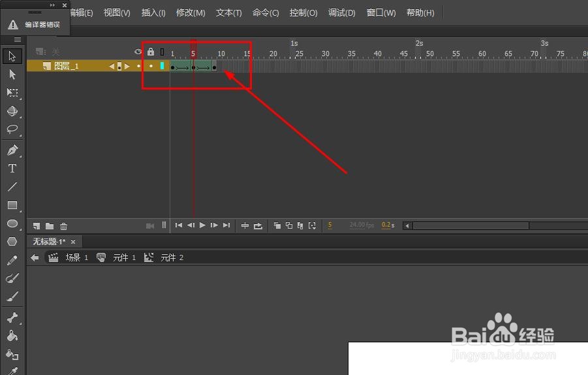Click the New Folder icon in timeline
The height and width of the screenshot is (375, 588).
click(50, 226)
